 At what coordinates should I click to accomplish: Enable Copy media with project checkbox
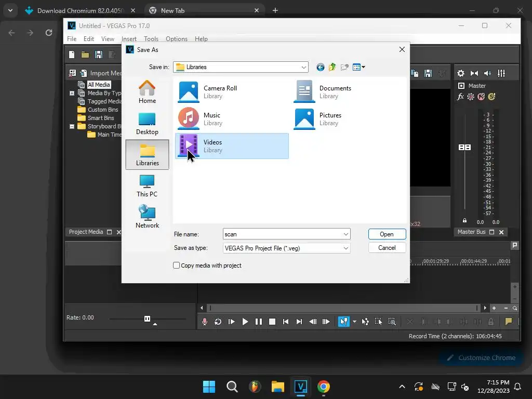pos(177,265)
